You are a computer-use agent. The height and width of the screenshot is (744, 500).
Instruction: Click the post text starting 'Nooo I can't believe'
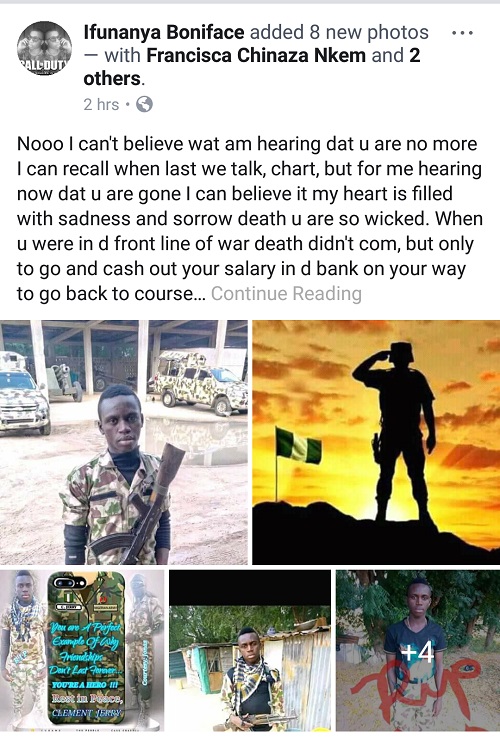pos(250,219)
